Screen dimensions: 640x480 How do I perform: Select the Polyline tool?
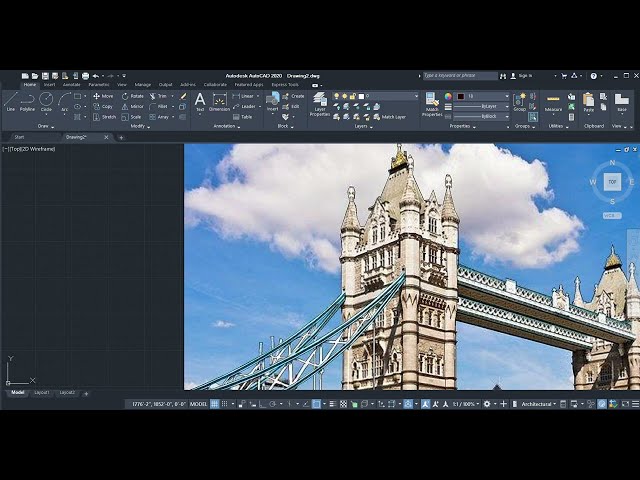coord(27,102)
